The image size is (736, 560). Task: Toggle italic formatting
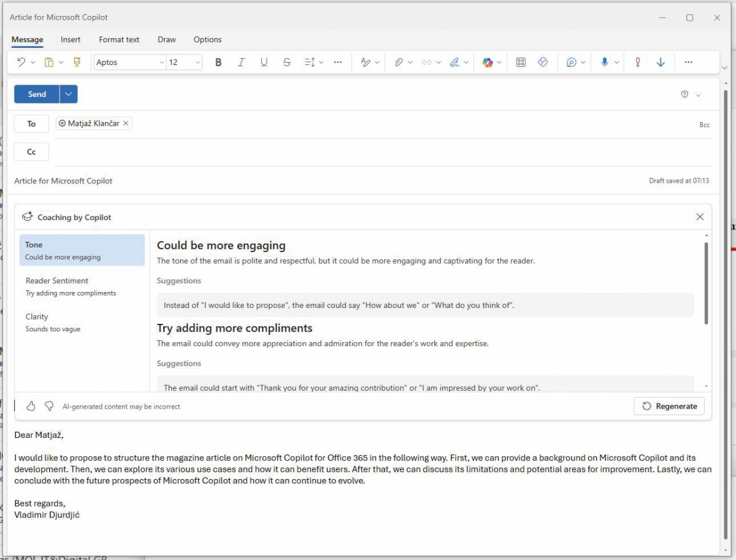point(241,62)
